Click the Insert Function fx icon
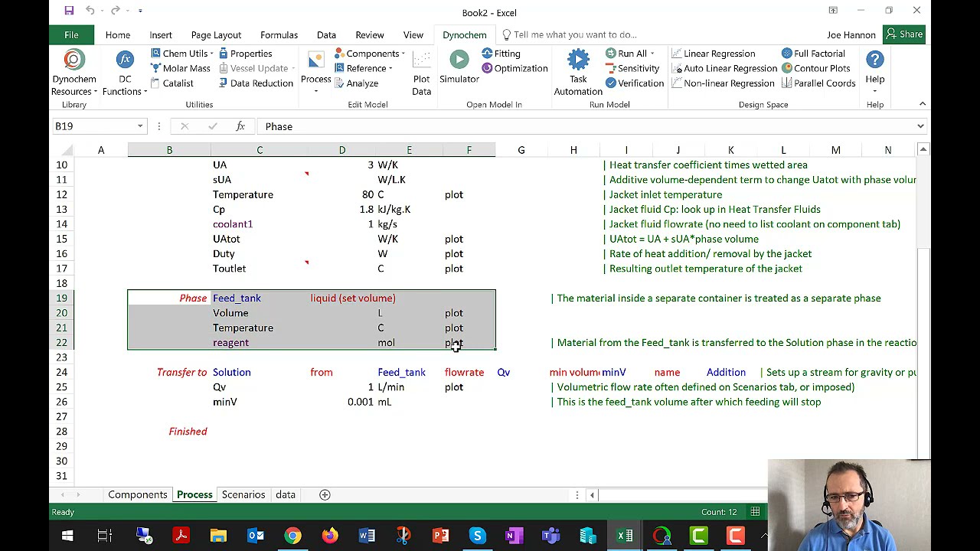Image resolution: width=980 pixels, height=551 pixels. 240,126
